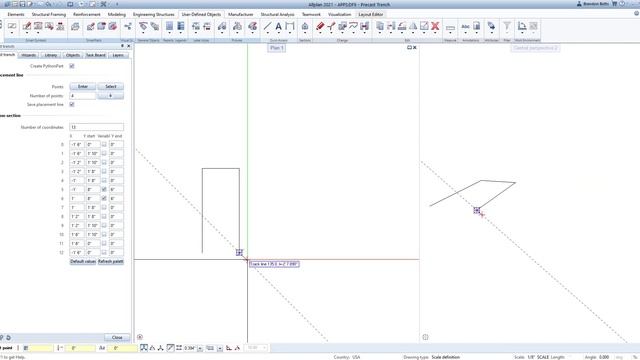Switch to the Library palette tab
The image size is (640, 360).
(x=51, y=55)
